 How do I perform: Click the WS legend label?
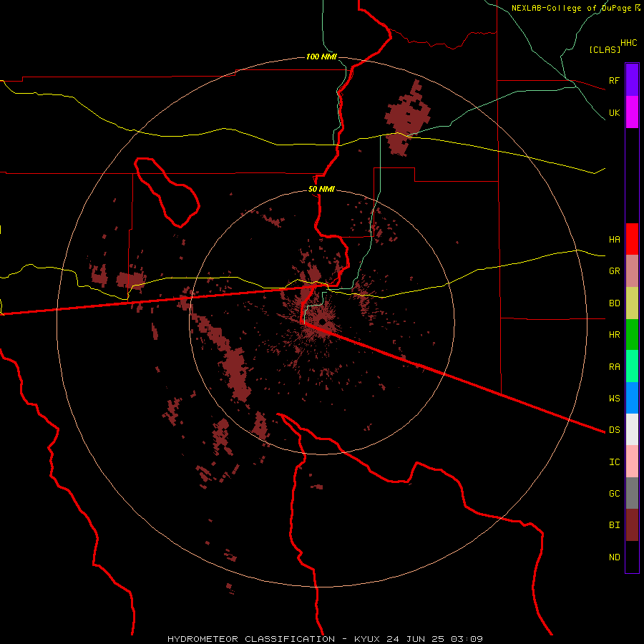point(614,398)
